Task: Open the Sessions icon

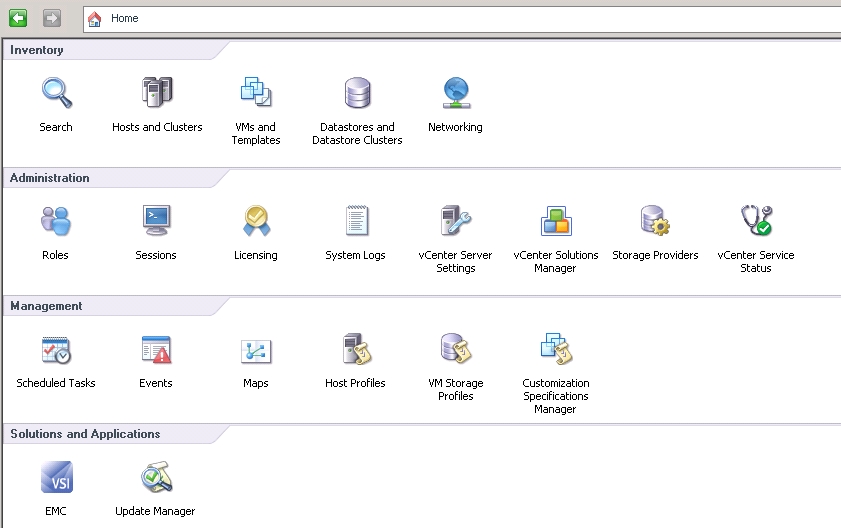Action: [156, 220]
